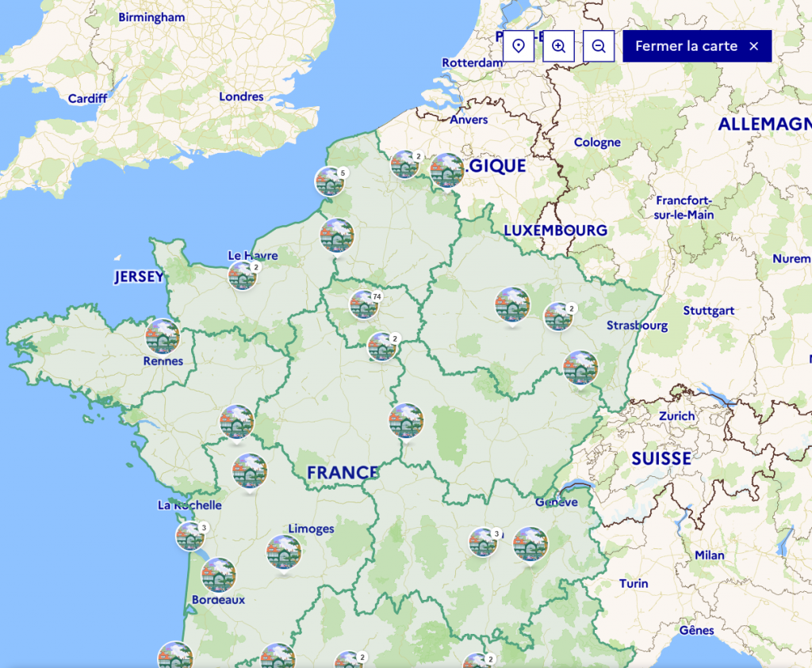
Task: Close the map with Fermer la carte
Action: click(x=697, y=46)
